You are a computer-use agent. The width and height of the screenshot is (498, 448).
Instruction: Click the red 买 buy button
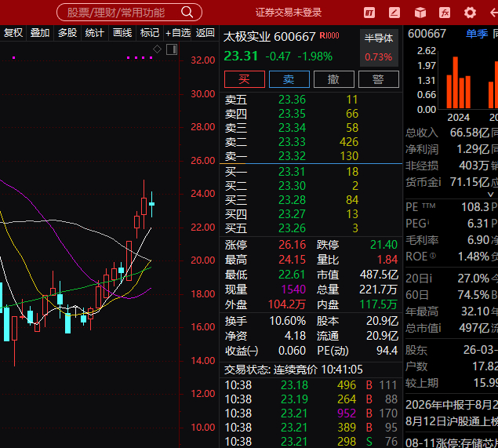pyautogui.click(x=245, y=79)
